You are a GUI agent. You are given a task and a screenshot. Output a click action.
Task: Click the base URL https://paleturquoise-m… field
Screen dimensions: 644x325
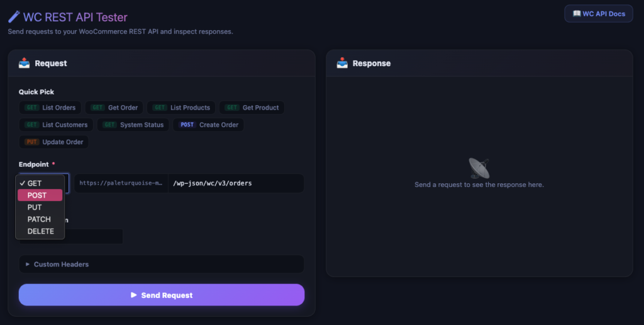click(x=121, y=183)
